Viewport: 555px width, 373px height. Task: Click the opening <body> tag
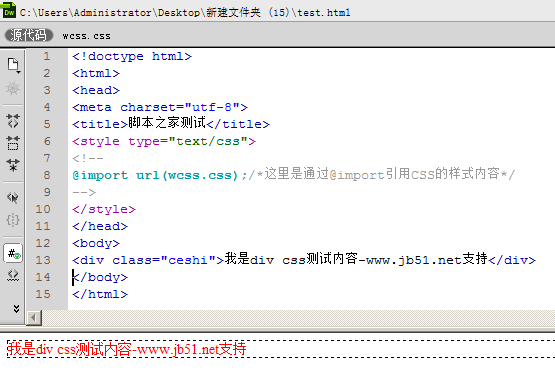pyautogui.click(x=96, y=243)
